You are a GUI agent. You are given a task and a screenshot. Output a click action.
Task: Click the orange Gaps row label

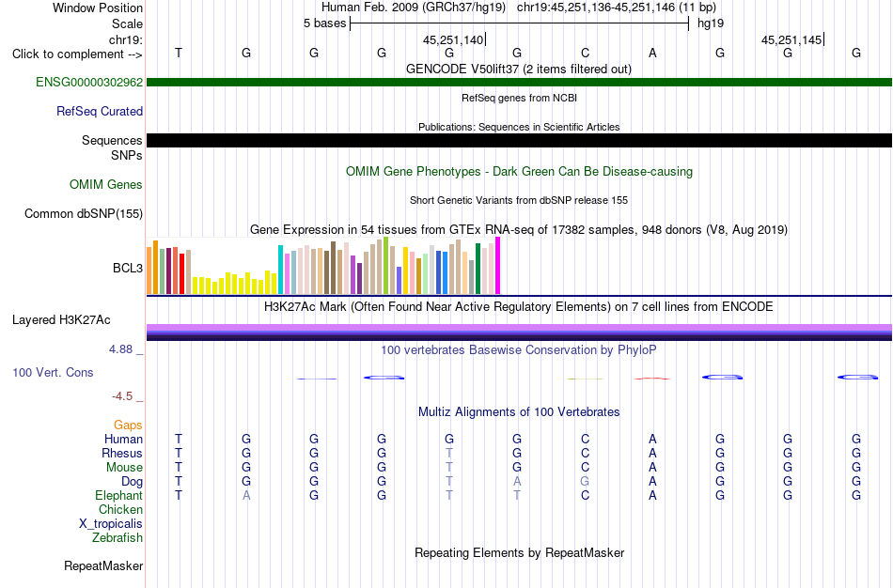pyautogui.click(x=128, y=426)
